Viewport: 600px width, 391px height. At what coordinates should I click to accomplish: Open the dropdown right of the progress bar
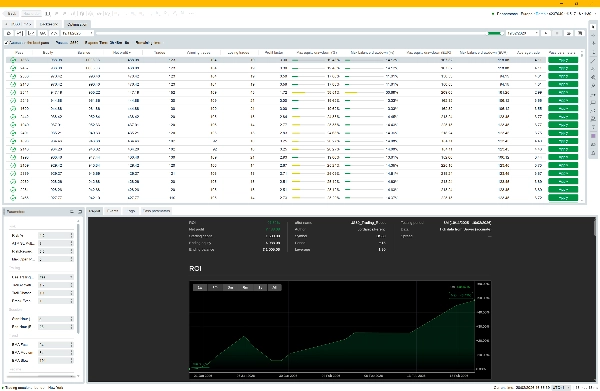[522, 33]
